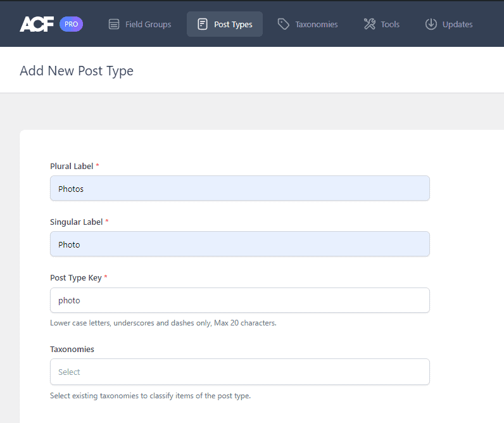Click the Tools wrench icon

(x=369, y=25)
